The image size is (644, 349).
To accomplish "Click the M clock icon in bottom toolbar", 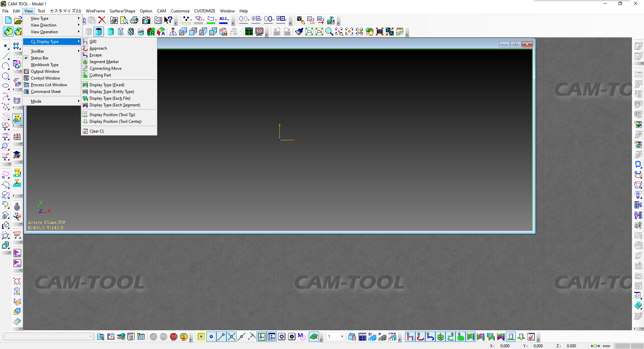I will point(302,337).
